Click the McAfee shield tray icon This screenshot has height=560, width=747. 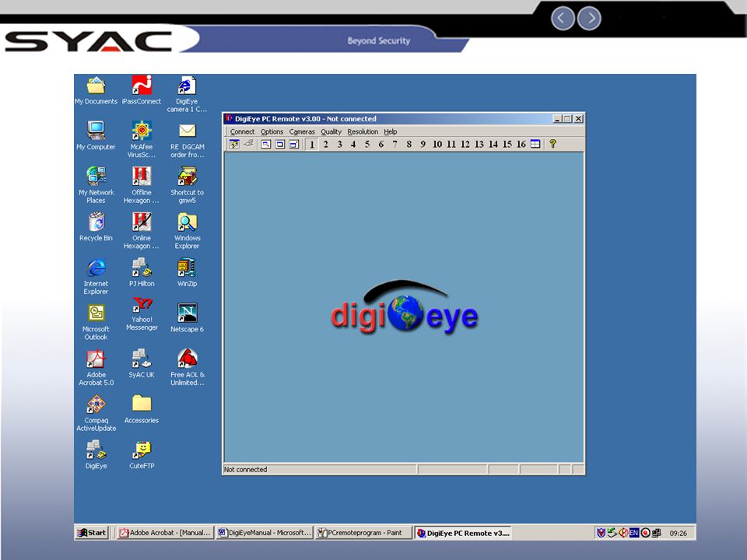(601, 533)
